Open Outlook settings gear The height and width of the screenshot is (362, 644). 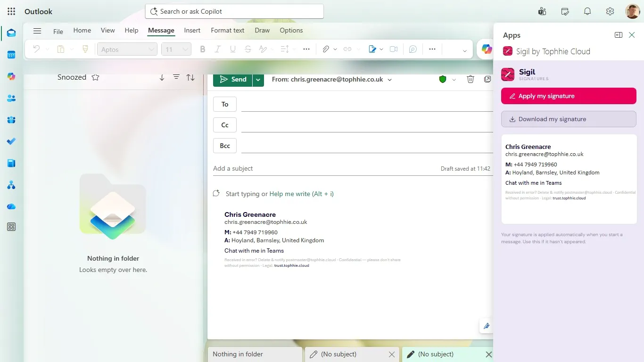tap(610, 11)
